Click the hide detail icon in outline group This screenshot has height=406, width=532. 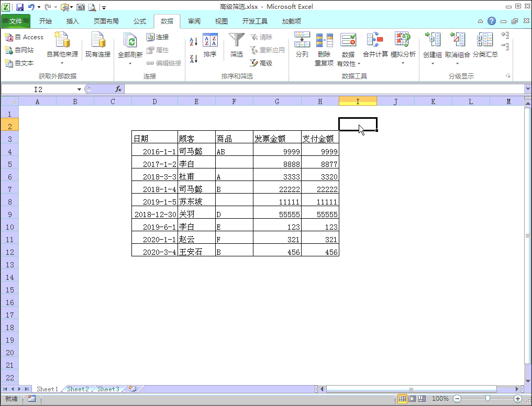click(x=505, y=47)
